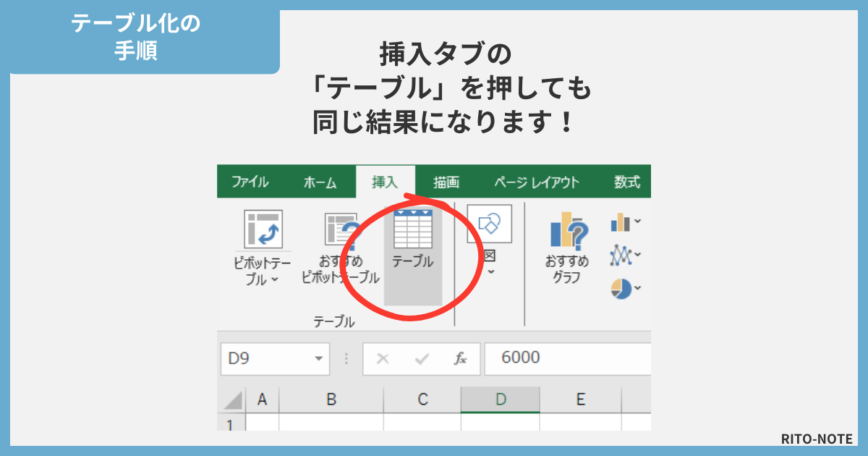
Task: Switch to the ホーム tab
Action: 320,182
